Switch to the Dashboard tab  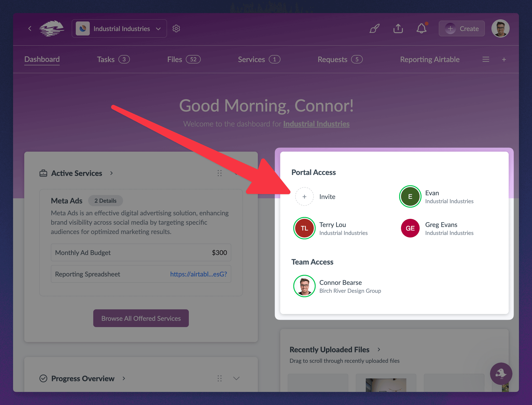[x=42, y=59]
